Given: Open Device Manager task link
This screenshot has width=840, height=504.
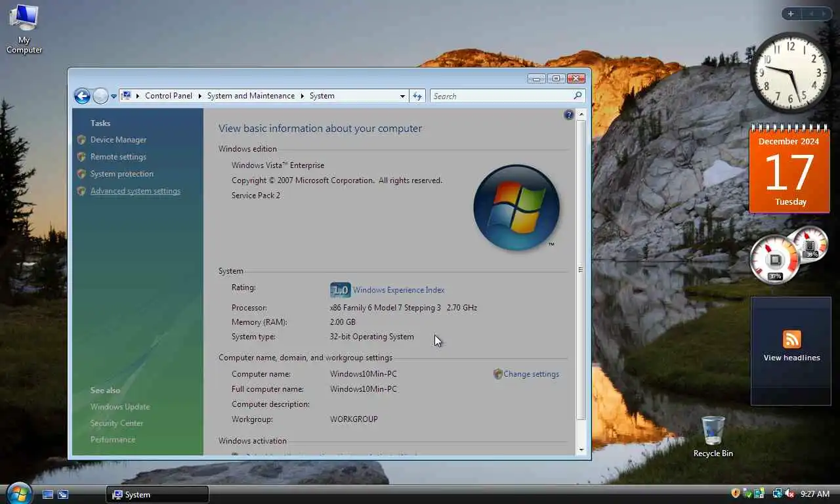Looking at the screenshot, I should (x=118, y=140).
